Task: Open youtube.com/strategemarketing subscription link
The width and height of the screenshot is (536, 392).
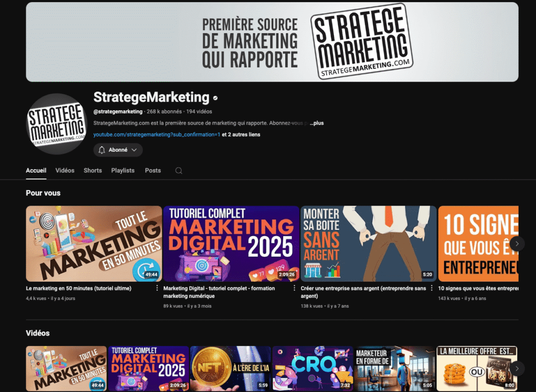Action: pos(157,135)
